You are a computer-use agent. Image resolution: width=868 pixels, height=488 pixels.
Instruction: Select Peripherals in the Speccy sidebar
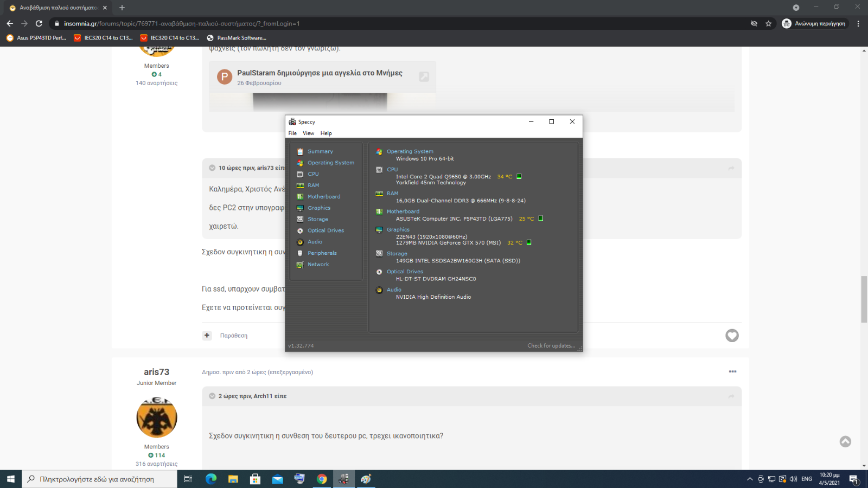pos(322,253)
